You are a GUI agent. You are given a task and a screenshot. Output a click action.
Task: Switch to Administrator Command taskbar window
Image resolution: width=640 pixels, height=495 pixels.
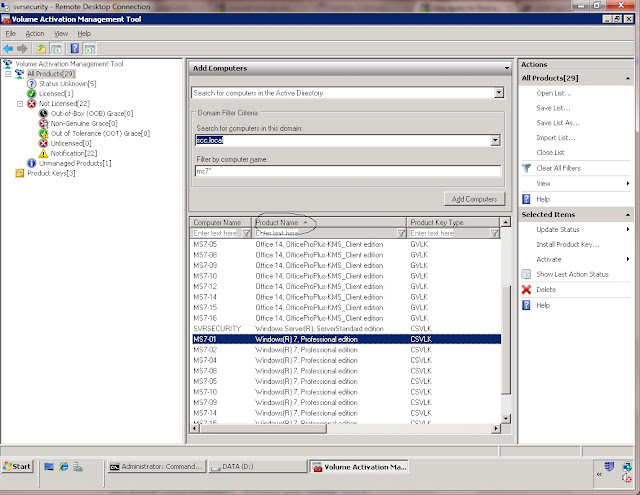coord(157,466)
